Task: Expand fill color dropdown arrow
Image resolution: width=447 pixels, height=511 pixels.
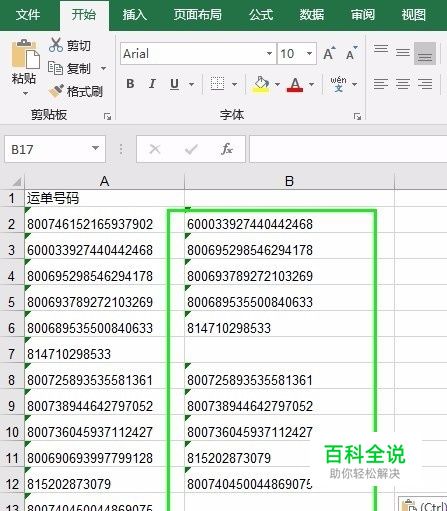Action: 277,84
